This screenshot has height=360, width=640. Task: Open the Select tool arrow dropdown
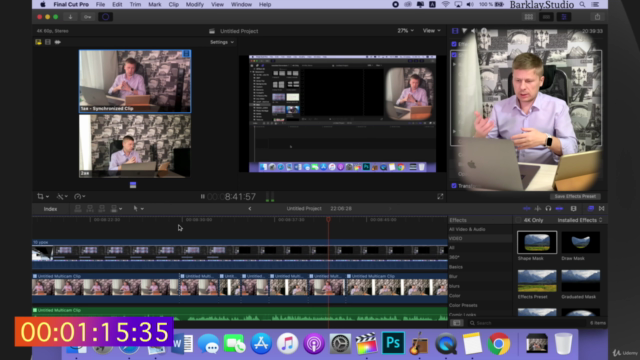(x=138, y=209)
